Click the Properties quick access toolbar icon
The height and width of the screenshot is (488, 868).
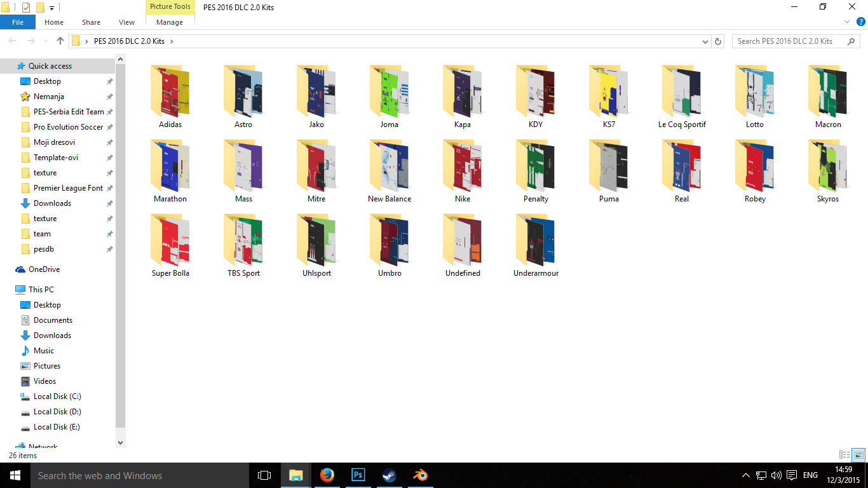click(26, 8)
